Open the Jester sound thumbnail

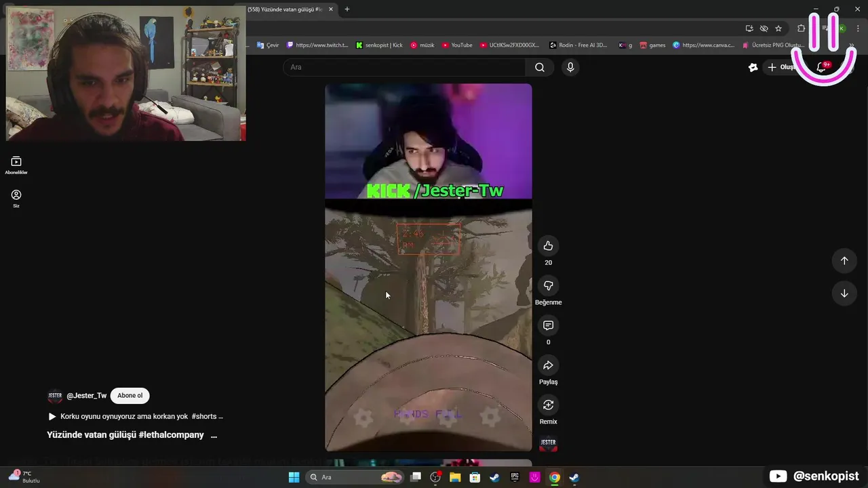548,444
